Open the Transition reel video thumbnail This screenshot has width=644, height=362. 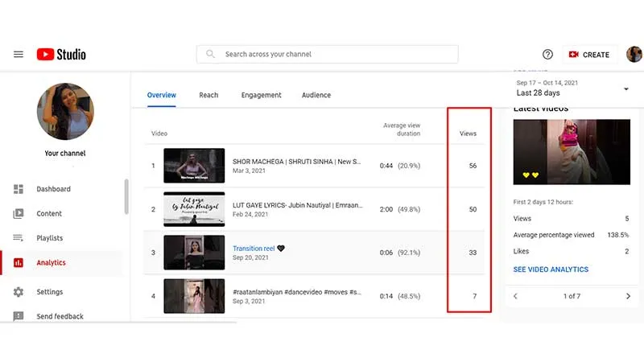click(x=194, y=253)
